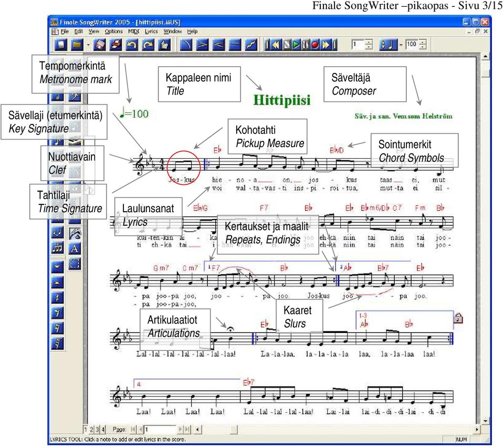
Task: Go to the next page button
Action: pyautogui.click(x=180, y=429)
